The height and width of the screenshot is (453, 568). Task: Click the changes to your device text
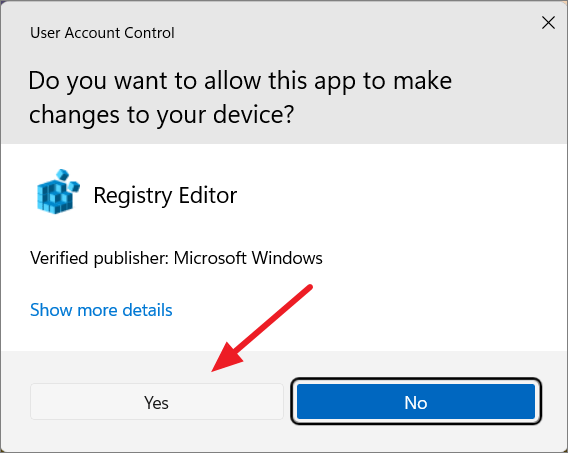tap(161, 115)
